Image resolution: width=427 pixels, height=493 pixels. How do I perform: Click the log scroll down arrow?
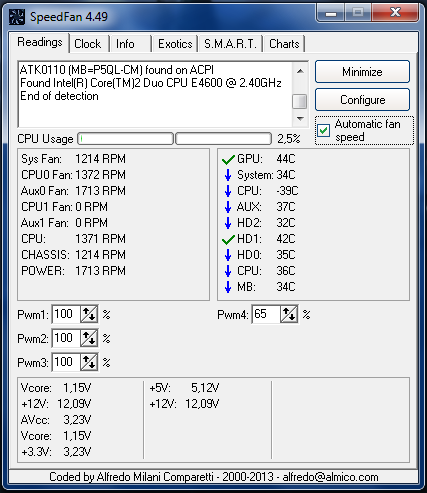point(300,119)
